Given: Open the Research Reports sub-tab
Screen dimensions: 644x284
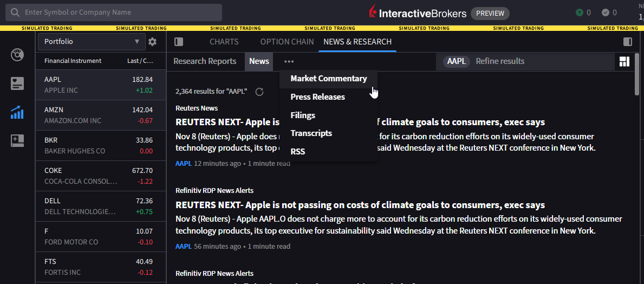Looking at the screenshot, I should (x=205, y=61).
